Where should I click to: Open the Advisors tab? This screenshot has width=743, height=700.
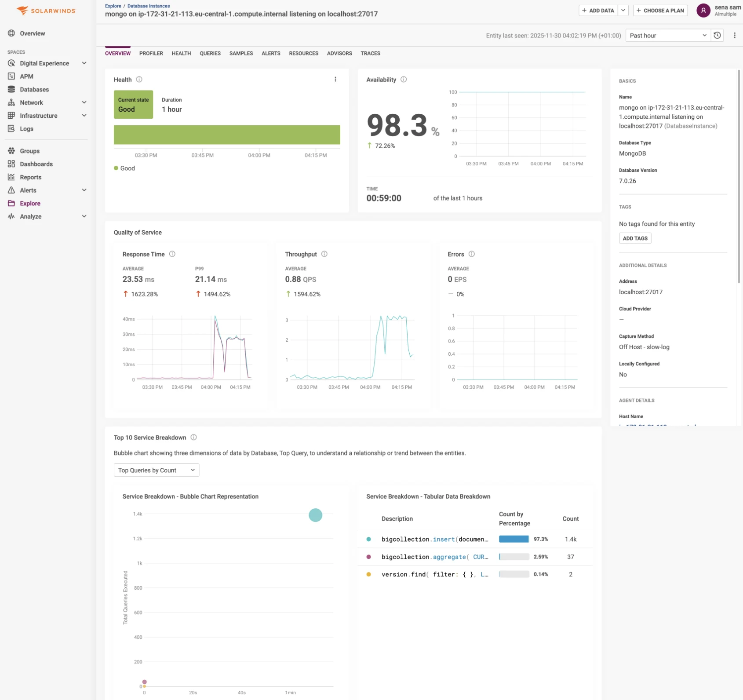pos(339,53)
